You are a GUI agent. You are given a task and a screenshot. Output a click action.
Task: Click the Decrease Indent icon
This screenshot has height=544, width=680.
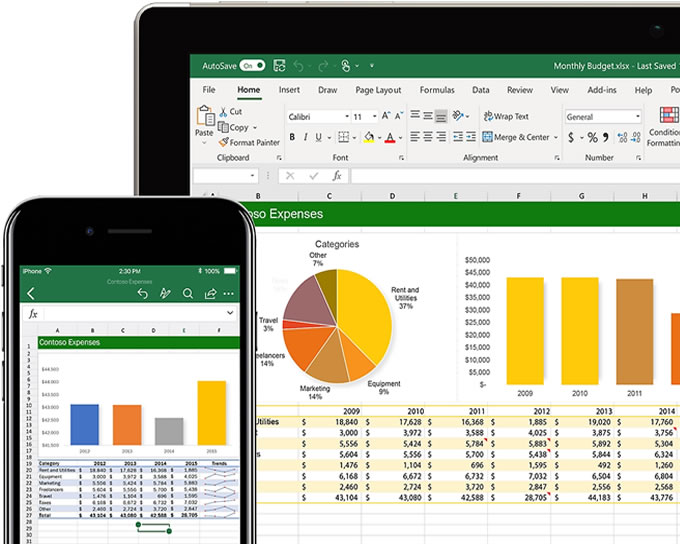[x=458, y=137]
